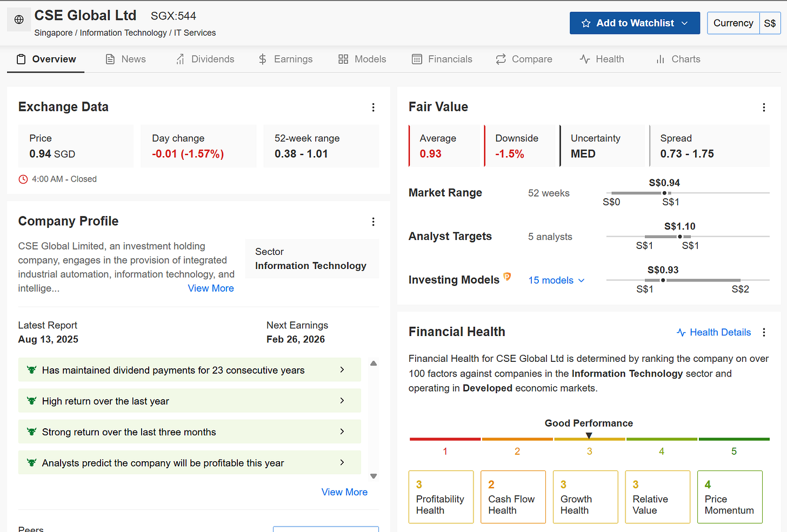787x532 pixels.
Task: Click View More below insights list
Action: click(344, 492)
